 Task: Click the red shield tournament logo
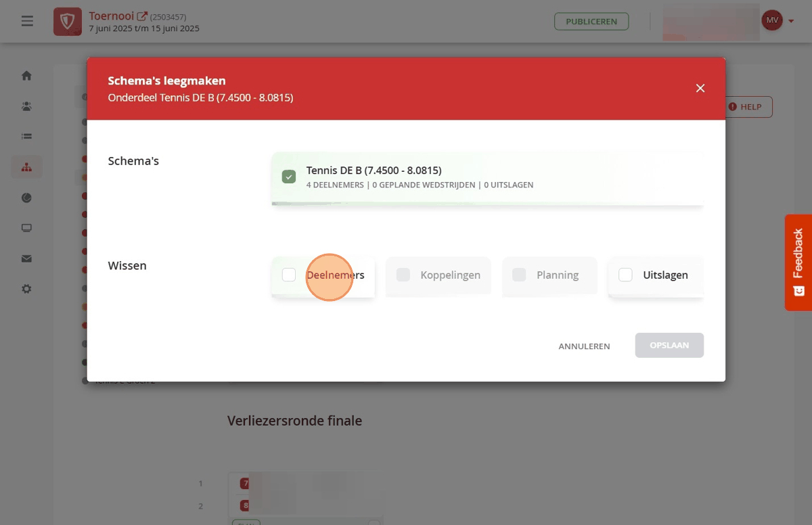tap(68, 22)
